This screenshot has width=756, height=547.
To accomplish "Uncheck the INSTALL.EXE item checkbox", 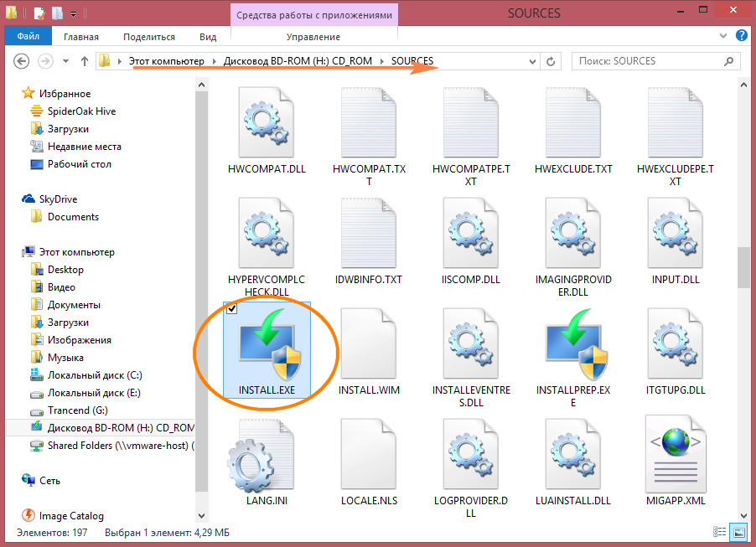I will [x=231, y=308].
